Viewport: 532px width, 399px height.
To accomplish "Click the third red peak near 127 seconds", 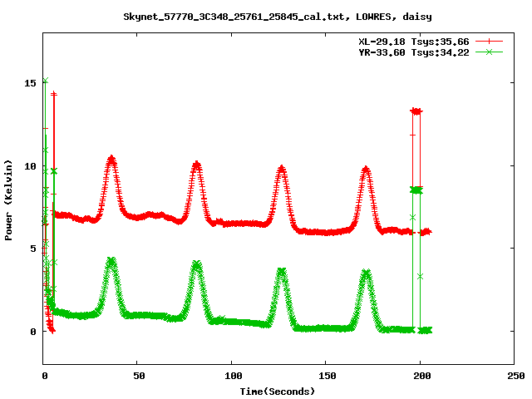I will click(281, 169).
